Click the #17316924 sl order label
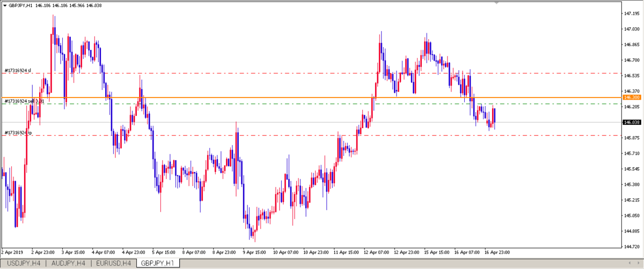The height and width of the screenshot is (269, 644). [18, 70]
